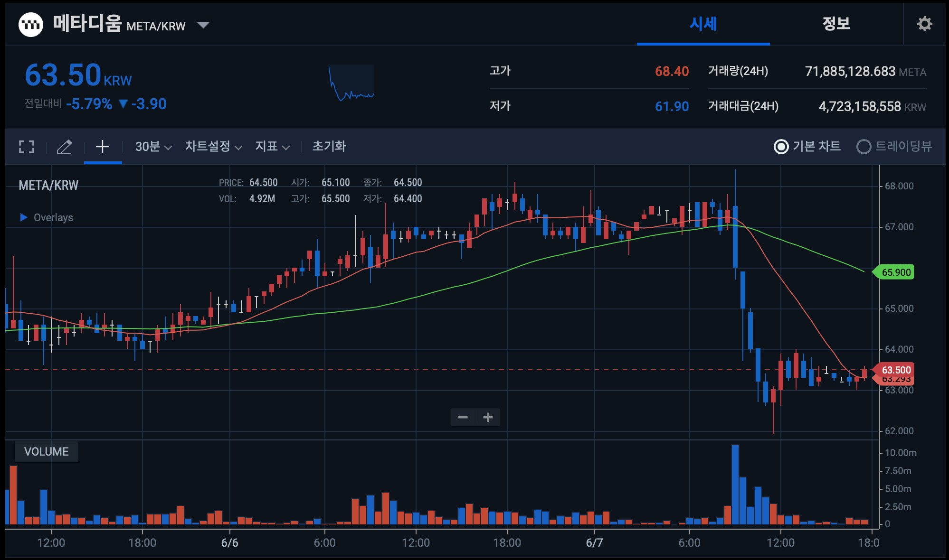This screenshot has height=560, width=949.
Task: Click the 10.00m volume axis label
Action: coord(901,453)
